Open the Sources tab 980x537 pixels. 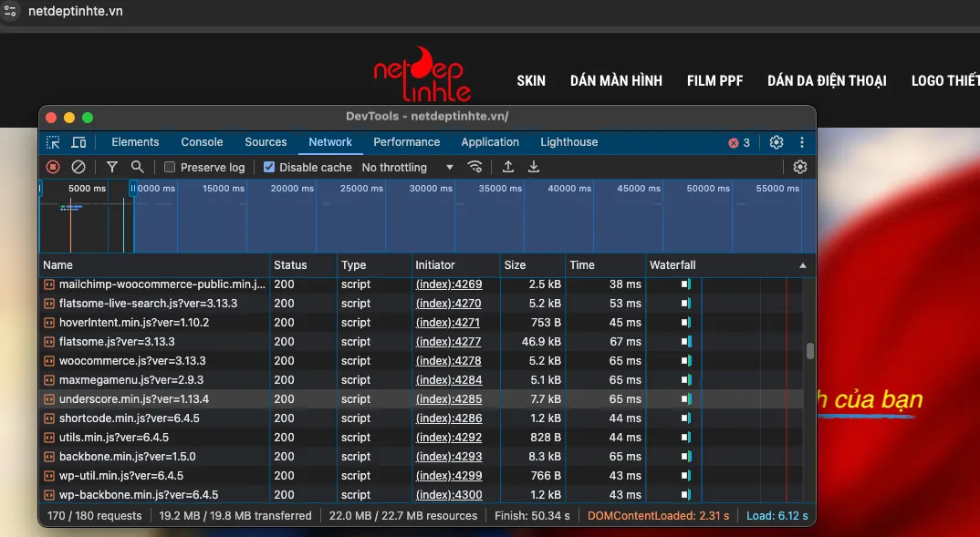266,141
